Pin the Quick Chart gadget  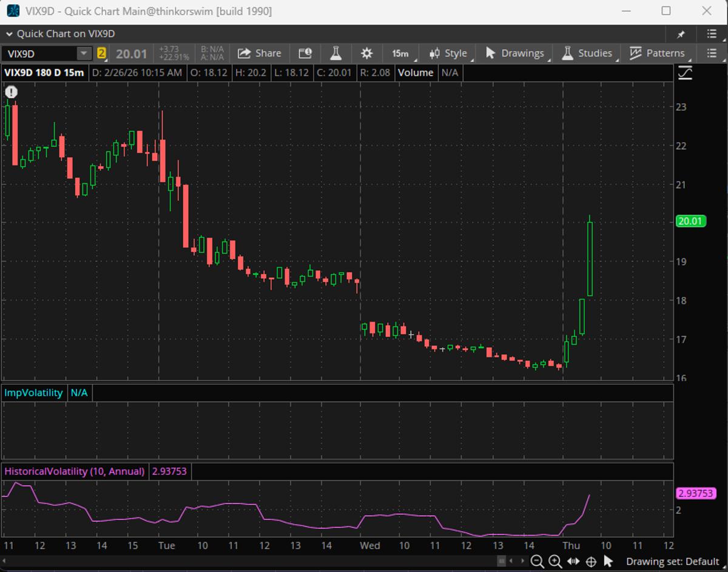tap(682, 35)
